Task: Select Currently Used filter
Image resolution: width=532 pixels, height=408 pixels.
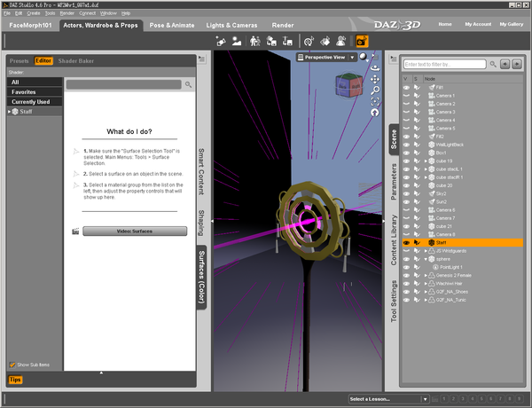Action: click(35, 102)
